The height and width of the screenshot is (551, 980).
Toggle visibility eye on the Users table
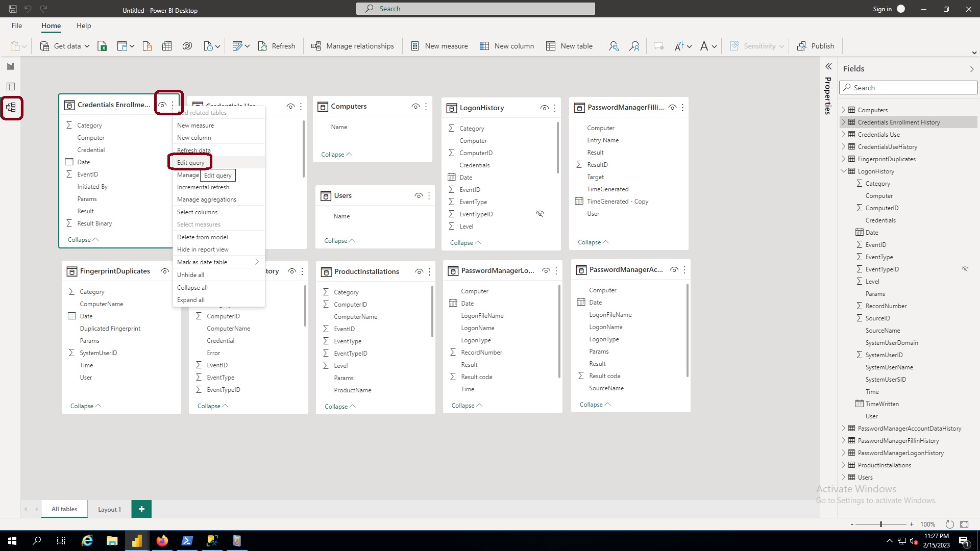419,195
